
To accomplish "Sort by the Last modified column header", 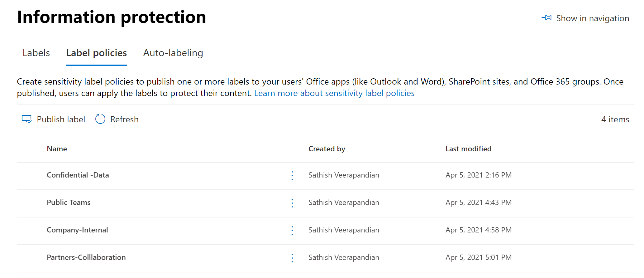I will [x=468, y=149].
